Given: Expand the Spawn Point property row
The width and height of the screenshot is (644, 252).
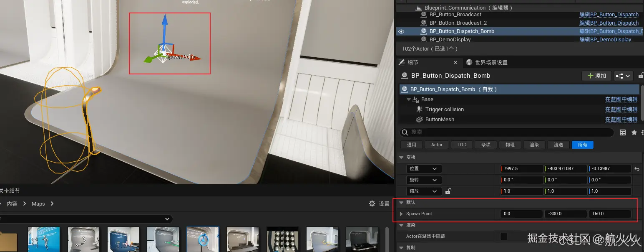Looking at the screenshot, I should (402, 214).
